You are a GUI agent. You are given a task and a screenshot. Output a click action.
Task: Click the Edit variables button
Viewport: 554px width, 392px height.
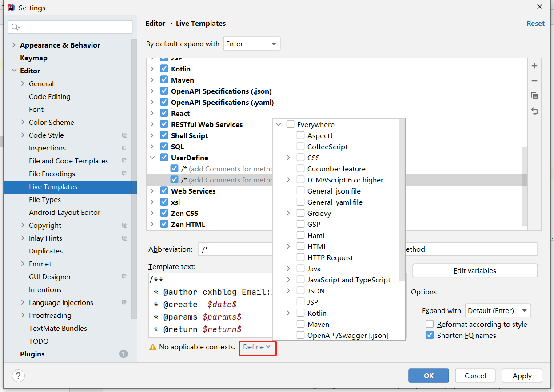pyautogui.click(x=475, y=270)
